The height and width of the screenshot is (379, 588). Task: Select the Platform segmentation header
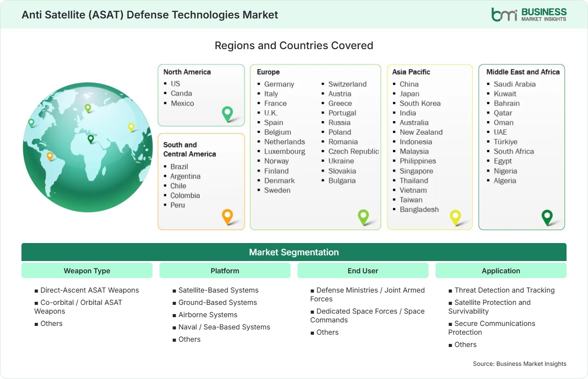point(225,271)
